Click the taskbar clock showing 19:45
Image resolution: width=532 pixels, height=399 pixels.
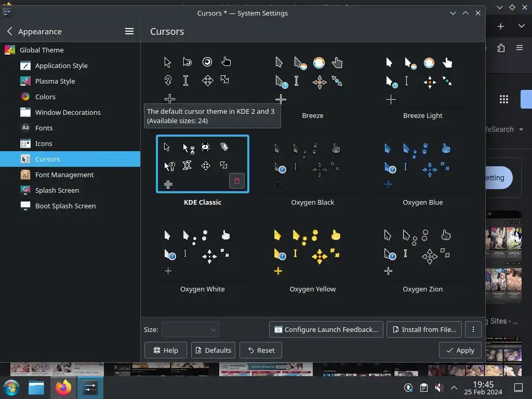coord(483,388)
